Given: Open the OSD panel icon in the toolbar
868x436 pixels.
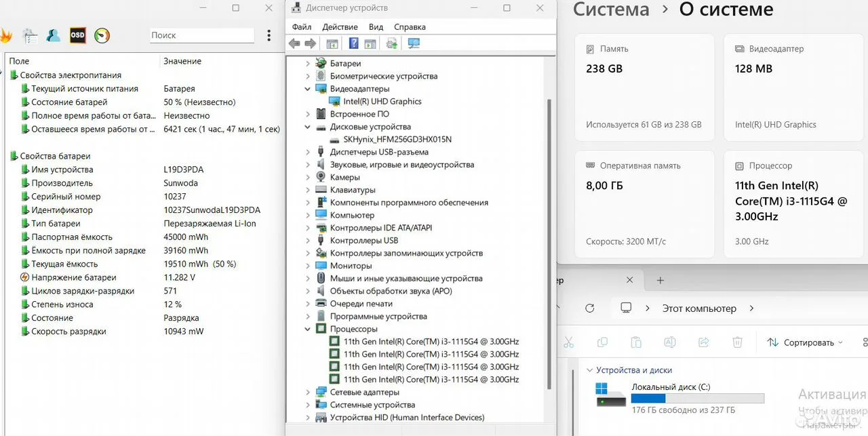Looking at the screenshot, I should 78,35.
